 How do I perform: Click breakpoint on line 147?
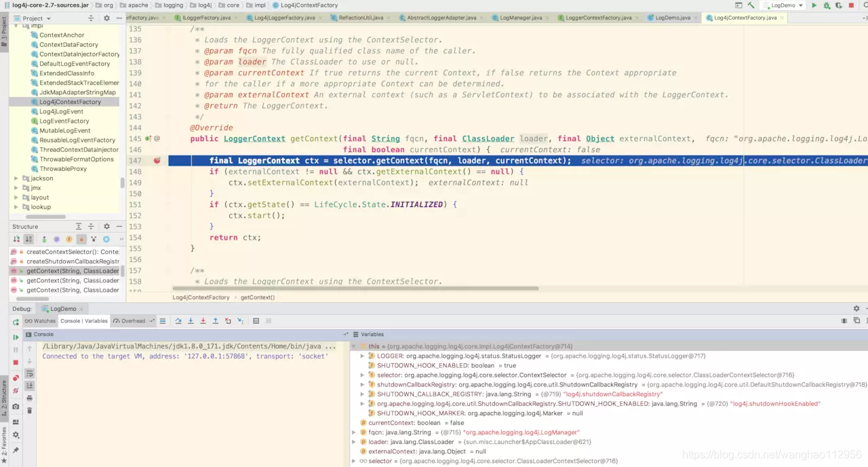(x=157, y=161)
